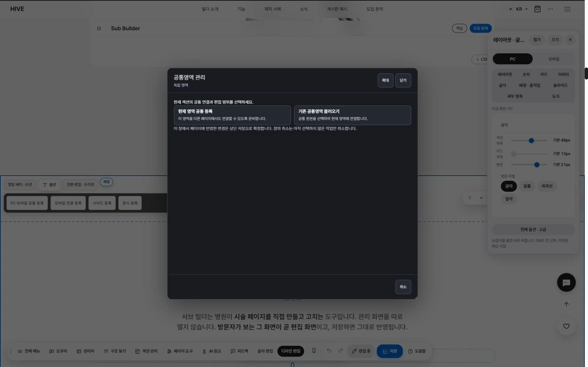Open 페이지 도구 in bottom toolbar

pos(180,351)
